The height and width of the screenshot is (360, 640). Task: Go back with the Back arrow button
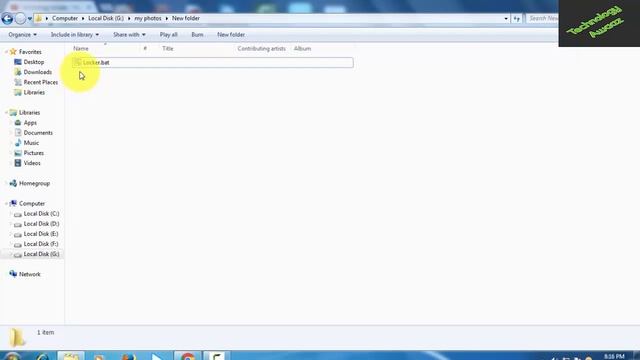[x=7, y=18]
